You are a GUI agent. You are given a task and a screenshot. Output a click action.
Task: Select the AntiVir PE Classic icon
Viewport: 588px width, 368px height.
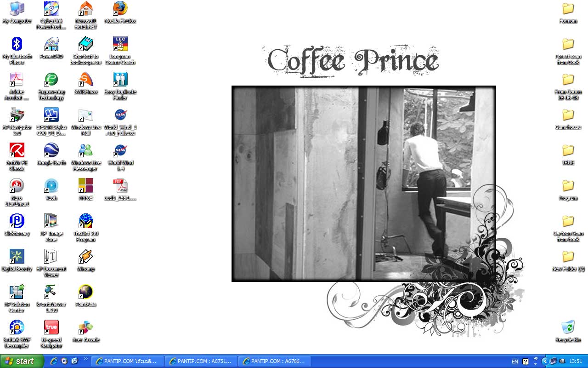(17, 157)
